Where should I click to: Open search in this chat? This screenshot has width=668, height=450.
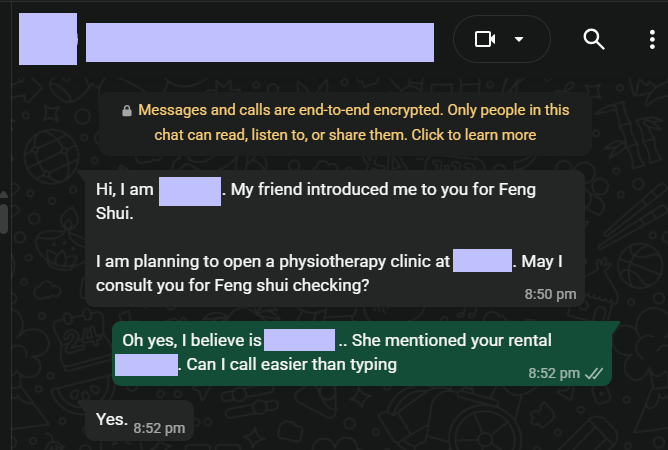point(594,39)
